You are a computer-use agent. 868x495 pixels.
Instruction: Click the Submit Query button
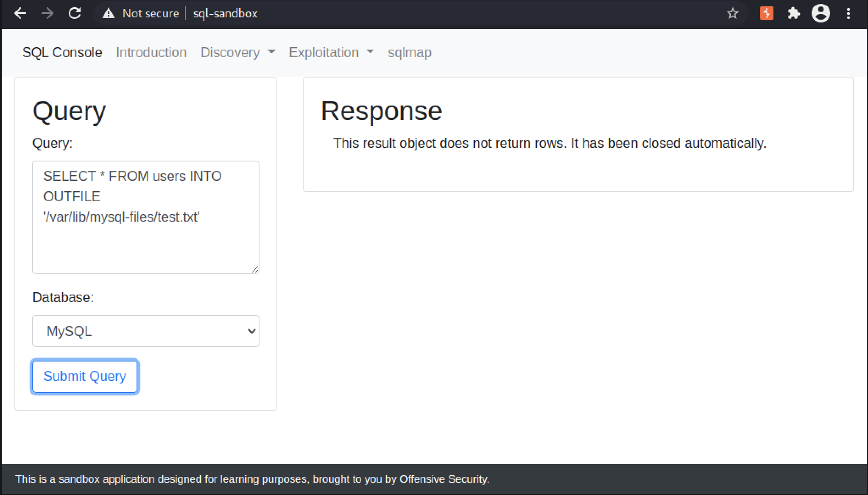coord(85,376)
